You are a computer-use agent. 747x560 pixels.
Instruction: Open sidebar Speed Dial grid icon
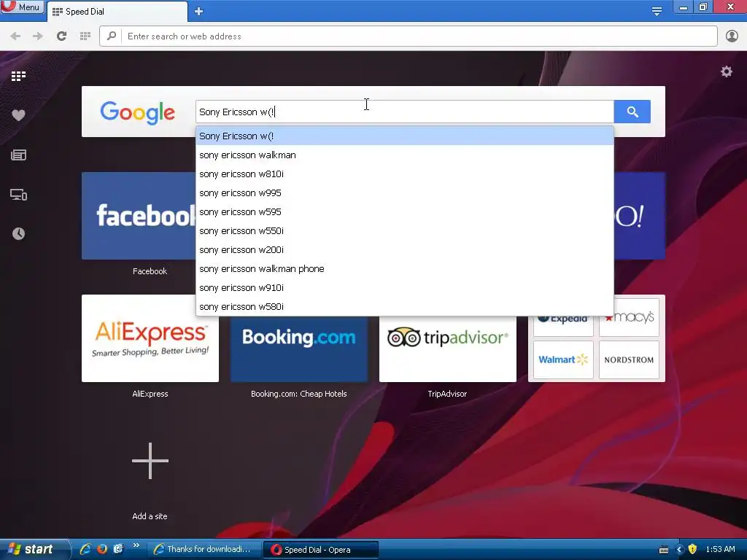click(x=18, y=76)
